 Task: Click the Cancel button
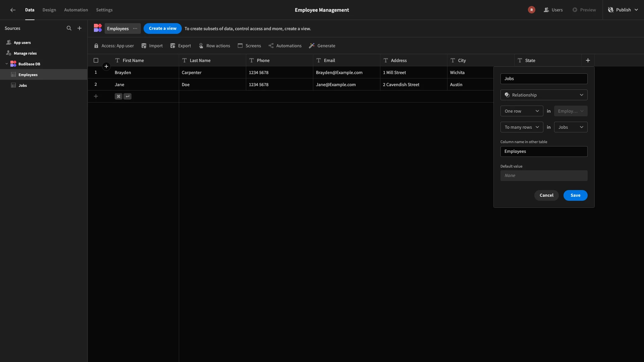pyautogui.click(x=546, y=195)
